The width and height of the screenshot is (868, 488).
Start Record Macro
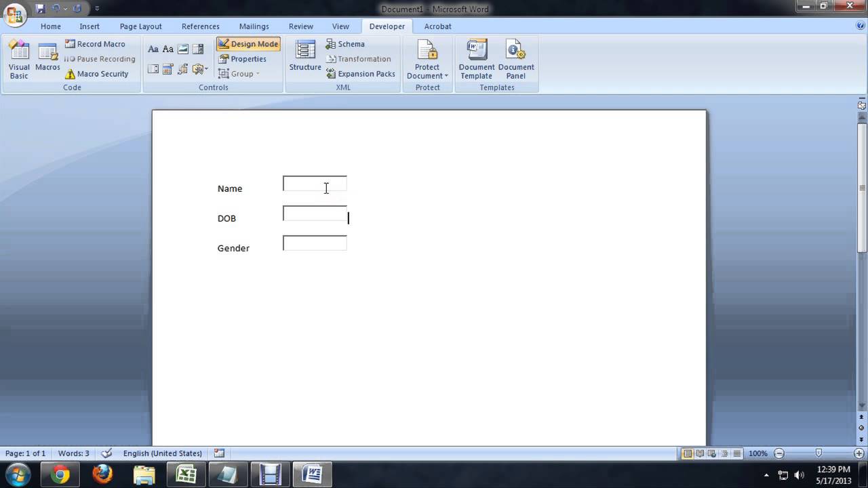click(95, 44)
